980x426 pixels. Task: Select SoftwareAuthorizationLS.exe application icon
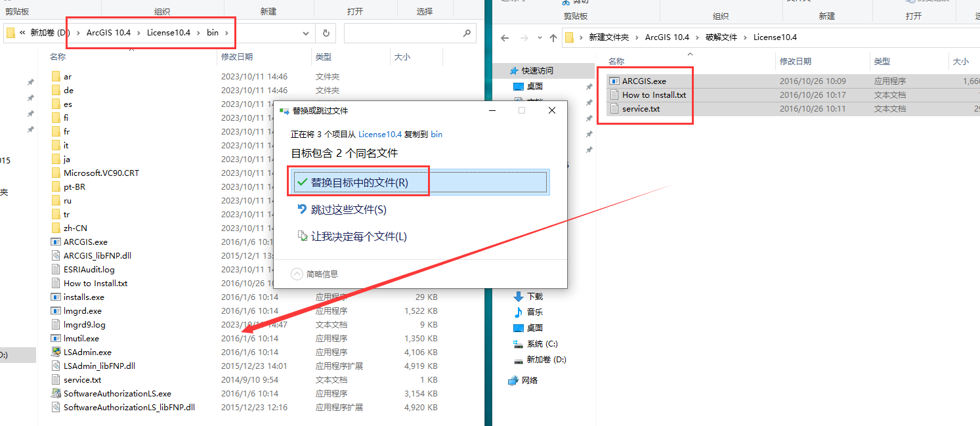point(56,394)
